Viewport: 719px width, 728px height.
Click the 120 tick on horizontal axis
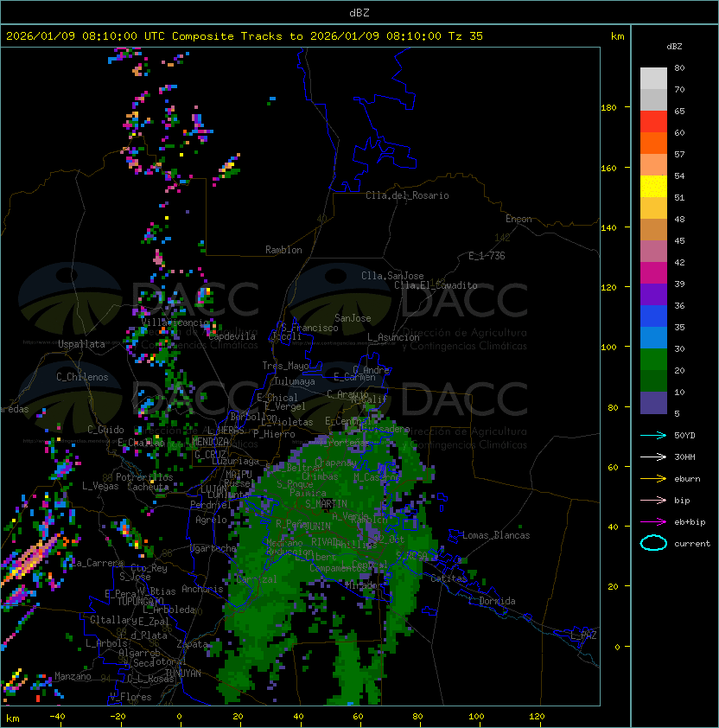click(x=536, y=716)
